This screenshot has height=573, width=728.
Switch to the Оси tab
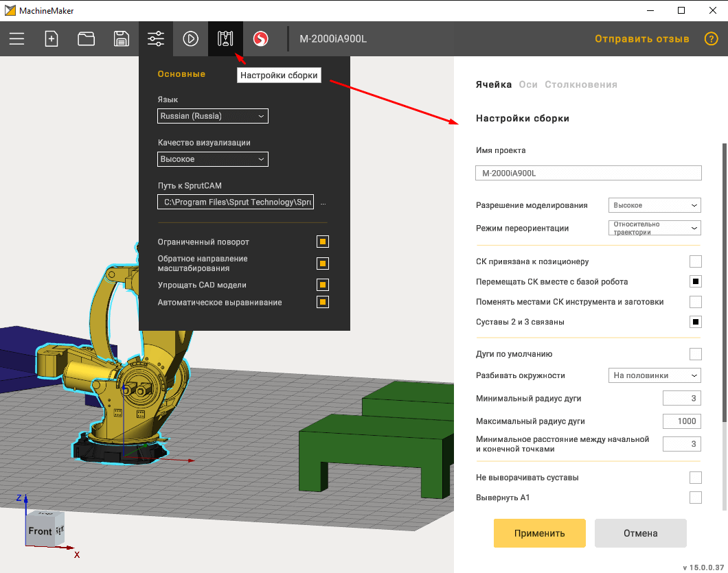tap(528, 84)
